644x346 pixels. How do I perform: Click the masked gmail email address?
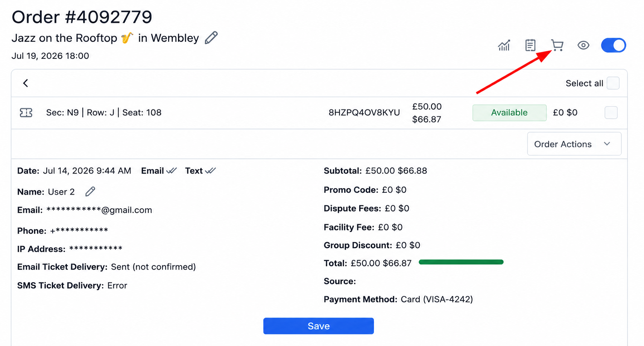click(x=99, y=210)
